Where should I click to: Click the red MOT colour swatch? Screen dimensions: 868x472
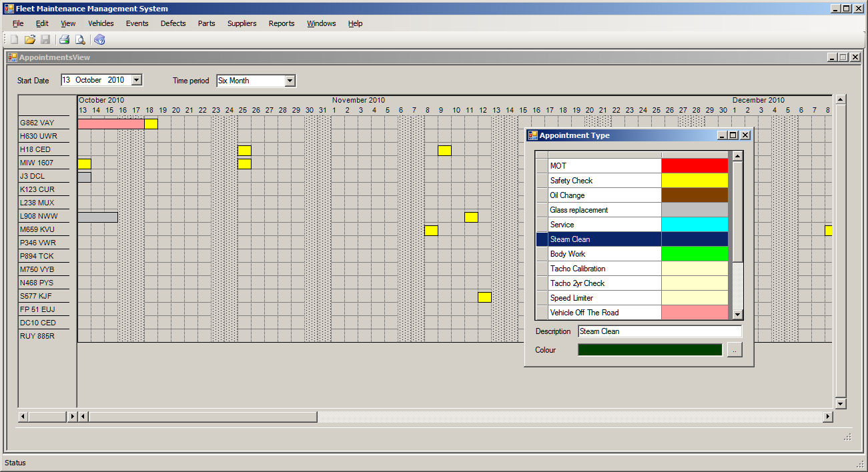click(694, 165)
